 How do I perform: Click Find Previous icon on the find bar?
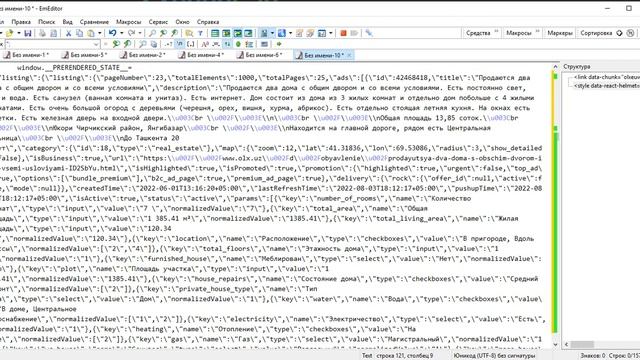pos(127,44)
